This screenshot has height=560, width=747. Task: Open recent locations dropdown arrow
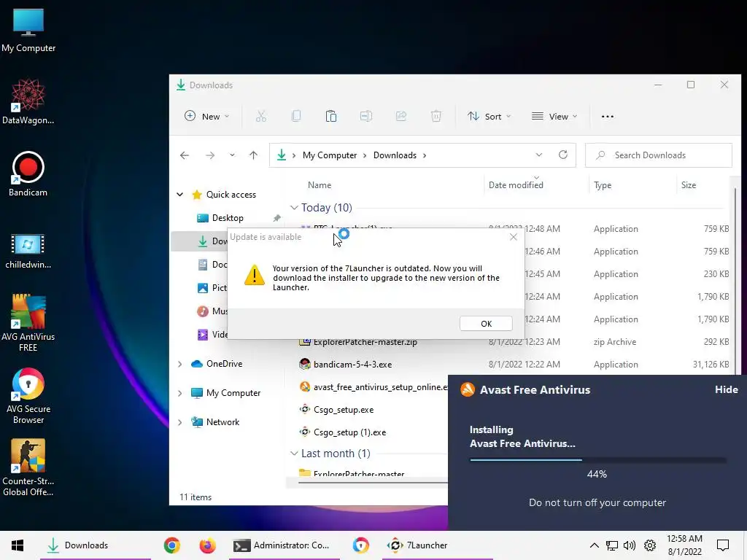[x=232, y=155]
